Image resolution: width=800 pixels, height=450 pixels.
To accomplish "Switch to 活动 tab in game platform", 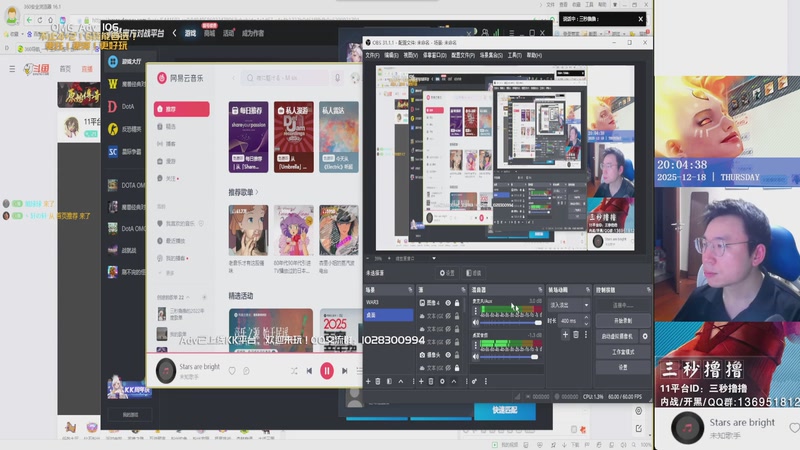I will [228, 33].
